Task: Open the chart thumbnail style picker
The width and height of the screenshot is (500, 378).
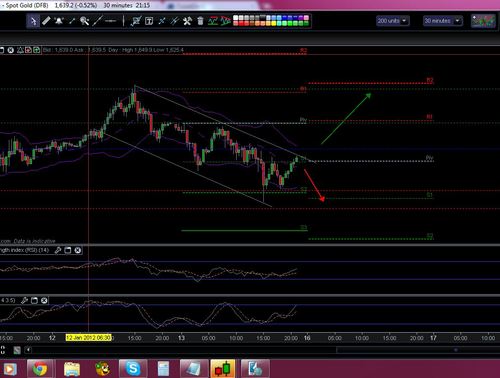Action: tap(483, 21)
